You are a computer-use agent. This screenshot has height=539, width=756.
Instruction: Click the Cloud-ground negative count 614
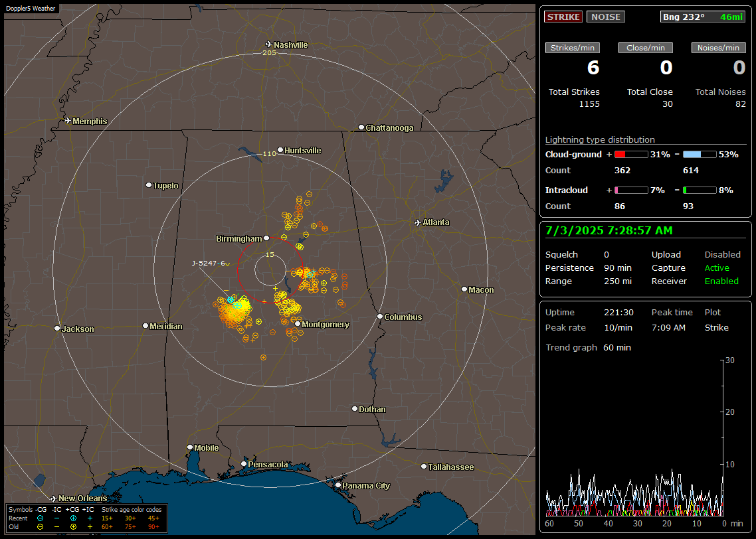click(x=691, y=171)
